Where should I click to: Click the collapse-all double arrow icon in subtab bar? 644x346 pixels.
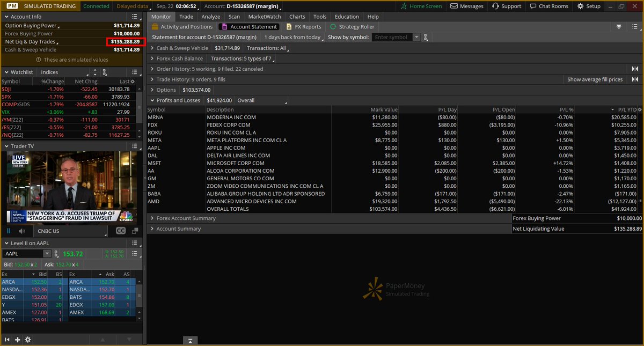tap(619, 26)
